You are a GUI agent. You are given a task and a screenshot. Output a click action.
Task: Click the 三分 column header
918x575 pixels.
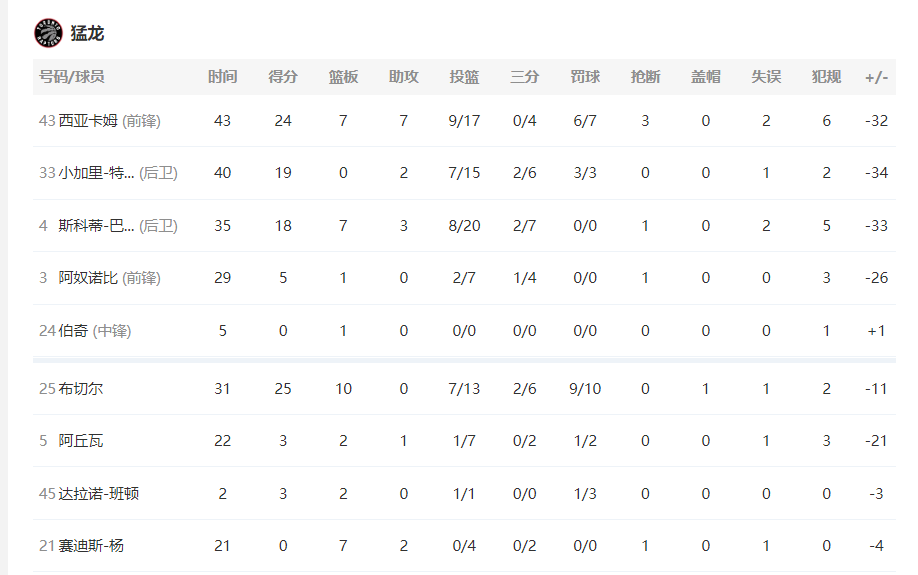(525, 77)
